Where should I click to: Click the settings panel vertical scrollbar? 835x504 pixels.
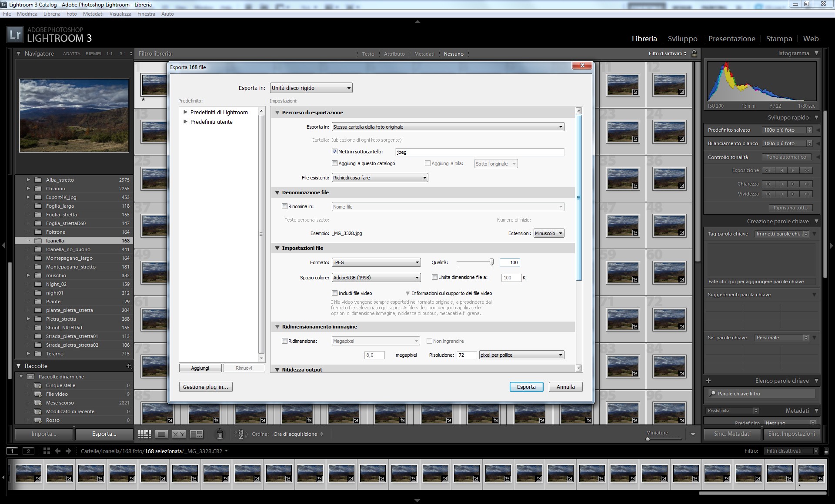pyautogui.click(x=578, y=198)
